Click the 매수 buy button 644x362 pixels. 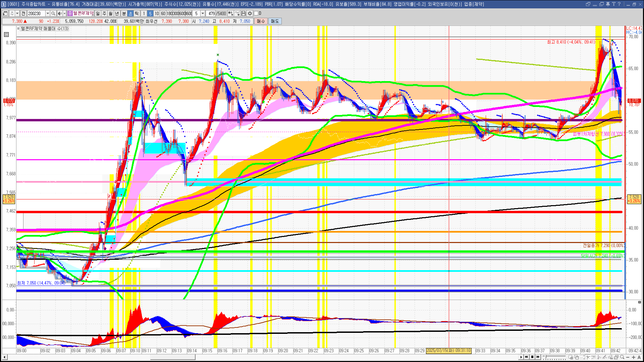[x=261, y=21]
